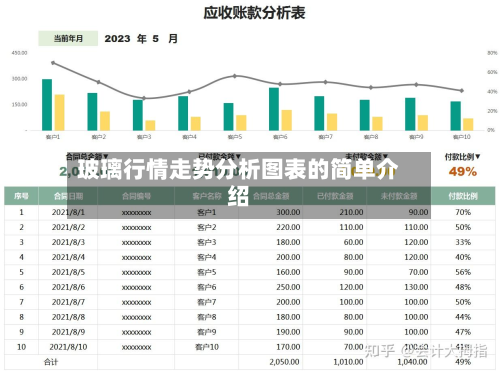Click the 80% right axis label
This screenshot has width=500, height=371.
click(492, 53)
